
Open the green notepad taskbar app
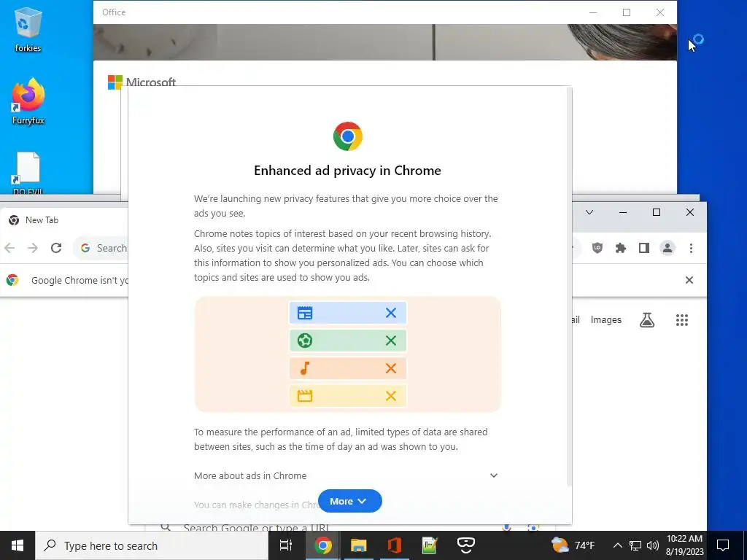[x=430, y=545]
